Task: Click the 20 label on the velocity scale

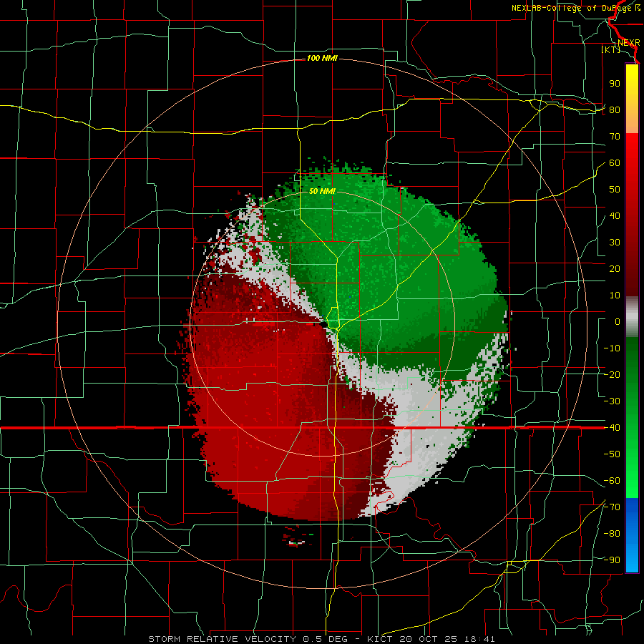Action: coord(615,268)
